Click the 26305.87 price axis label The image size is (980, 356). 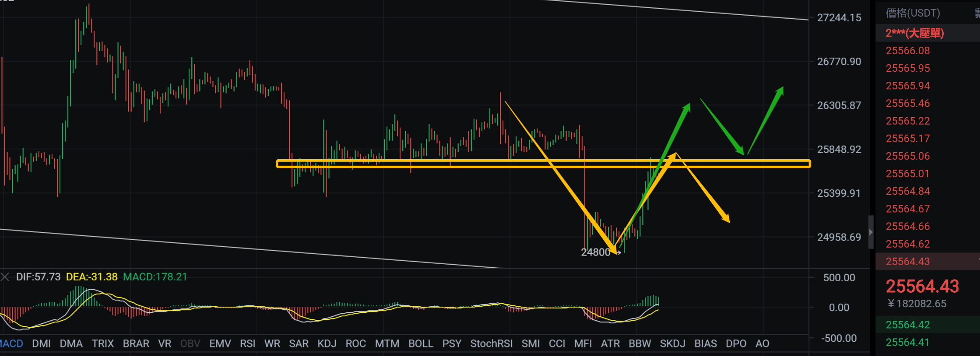tap(839, 105)
